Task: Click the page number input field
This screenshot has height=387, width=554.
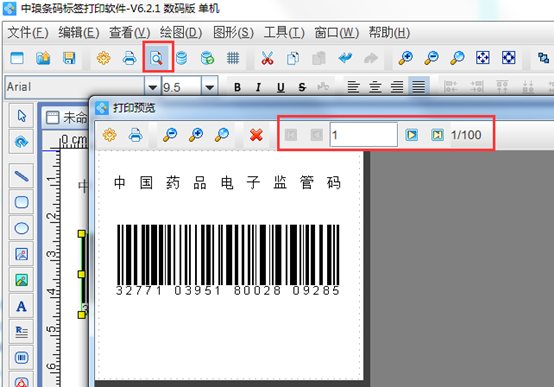Action: click(x=364, y=135)
